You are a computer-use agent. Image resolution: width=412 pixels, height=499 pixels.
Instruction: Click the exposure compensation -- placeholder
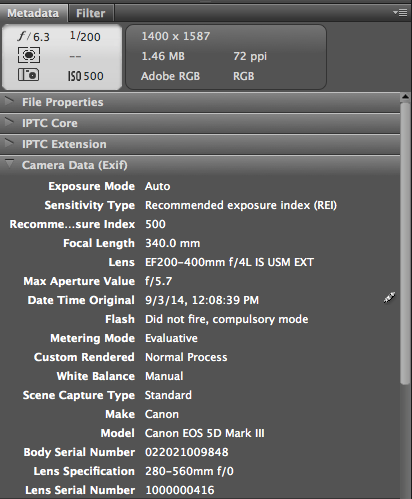point(75,56)
